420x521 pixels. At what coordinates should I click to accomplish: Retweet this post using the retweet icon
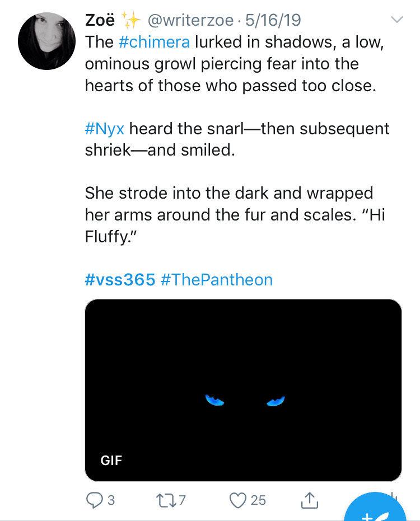167,500
